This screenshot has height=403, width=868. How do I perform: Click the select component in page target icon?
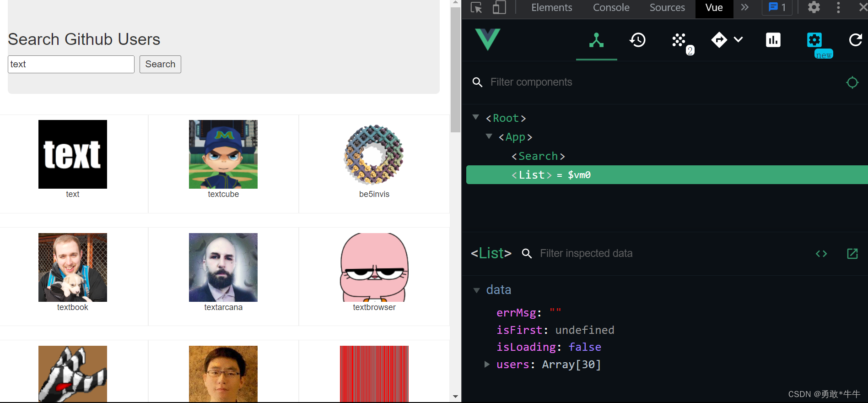click(x=852, y=82)
